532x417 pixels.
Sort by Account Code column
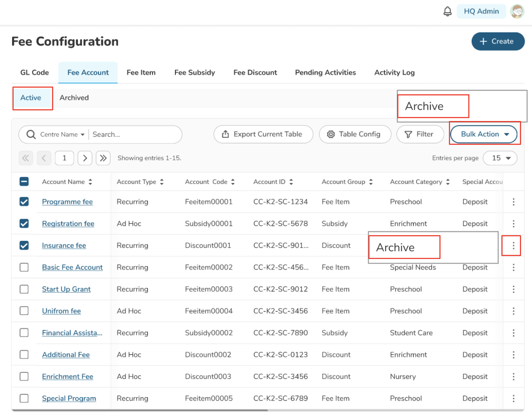coord(233,182)
